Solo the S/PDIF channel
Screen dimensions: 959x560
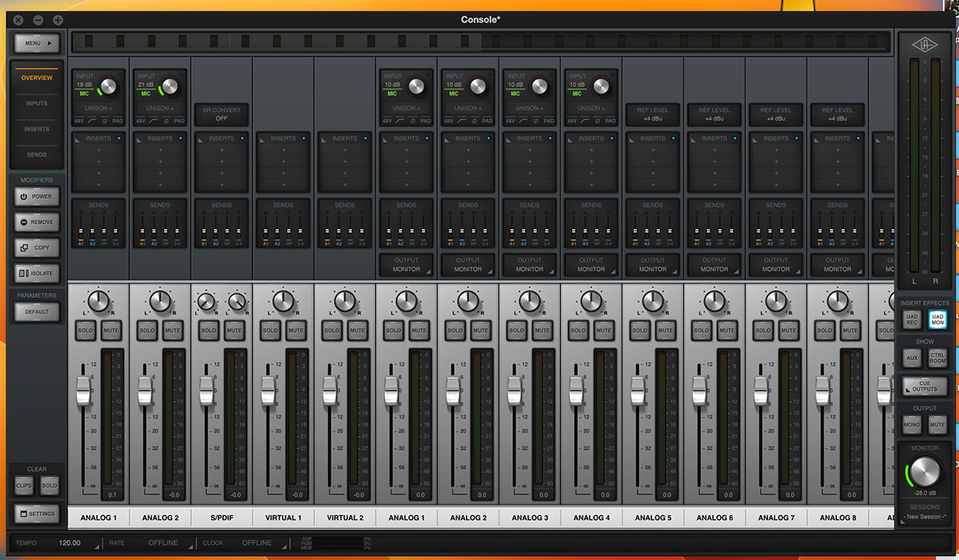209,330
